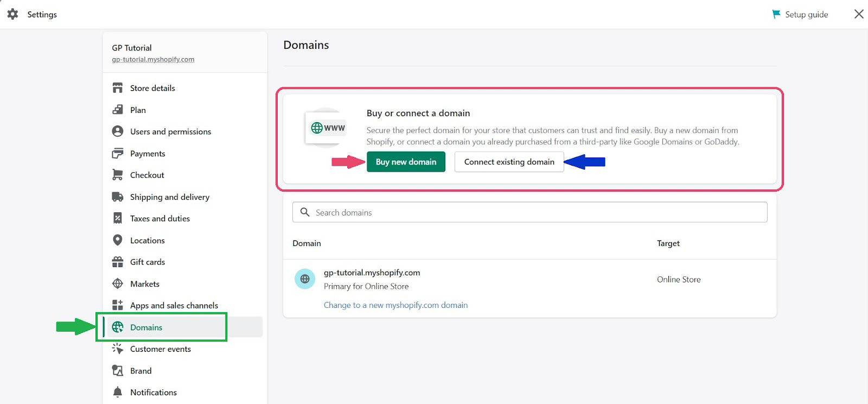Click the Plan icon in sidebar
The height and width of the screenshot is (404, 868).
click(x=117, y=110)
